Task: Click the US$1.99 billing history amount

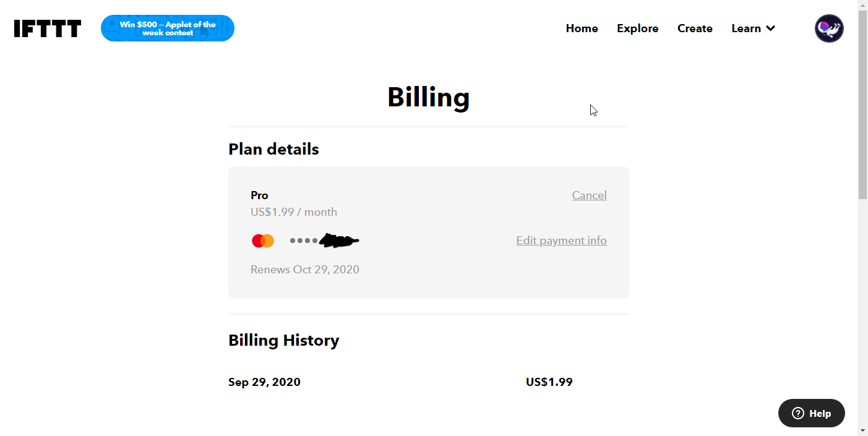Action: [549, 382]
